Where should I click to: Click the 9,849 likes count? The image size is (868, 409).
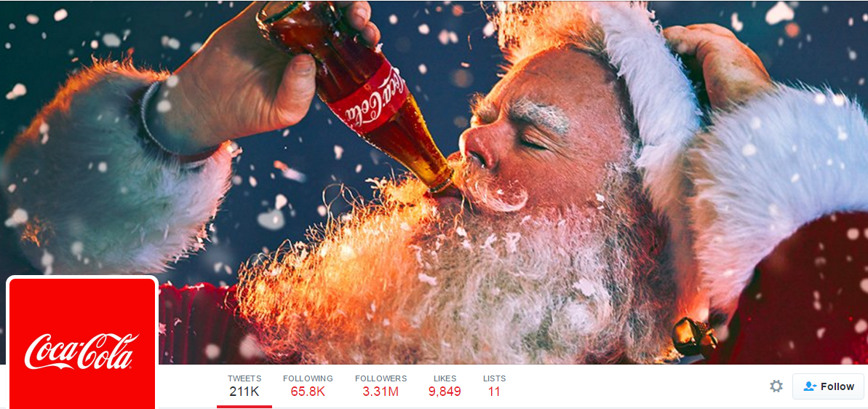(445, 392)
